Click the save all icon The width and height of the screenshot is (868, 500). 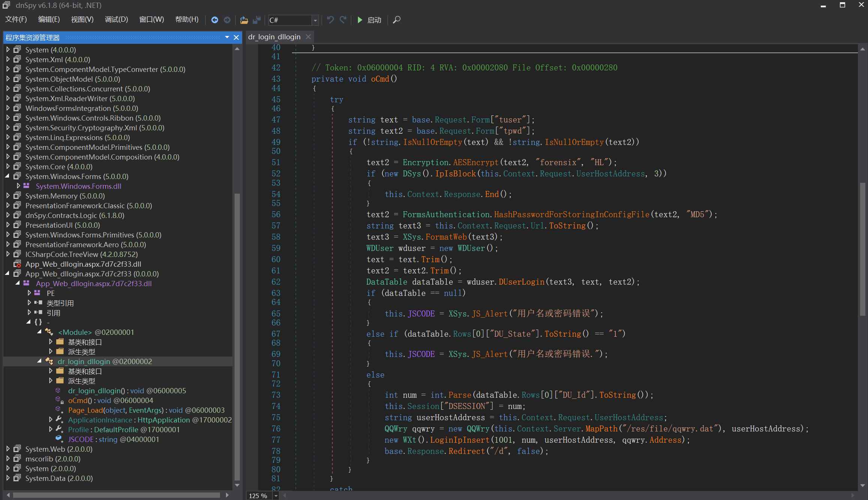(257, 20)
